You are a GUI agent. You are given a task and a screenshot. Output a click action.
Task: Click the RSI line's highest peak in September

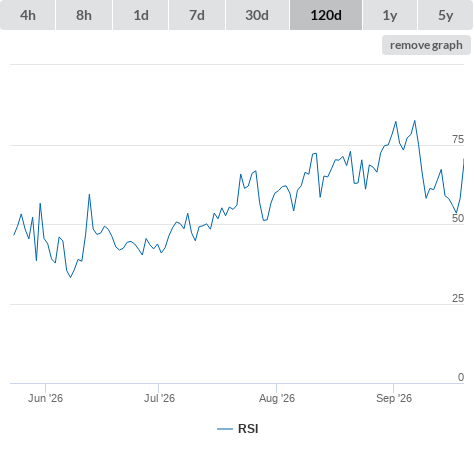(415, 121)
